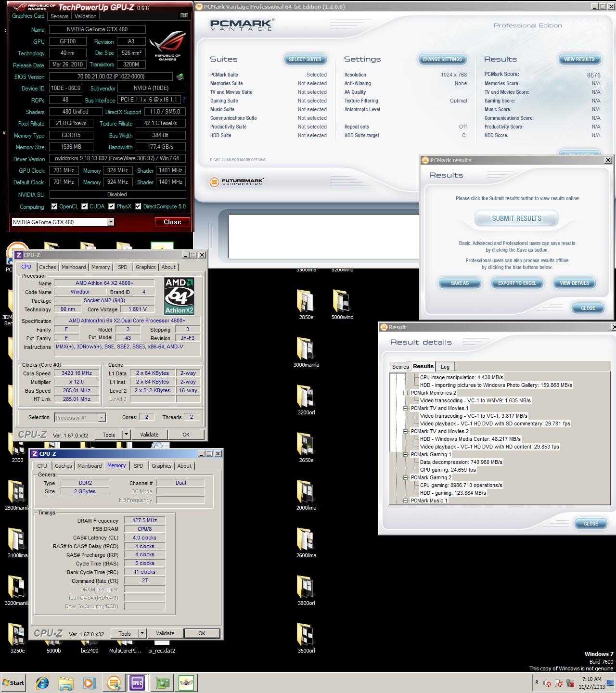Toggle the PhysX checkbox in GPU-Z
Screen dimensions: 616x693
[x=112, y=206]
